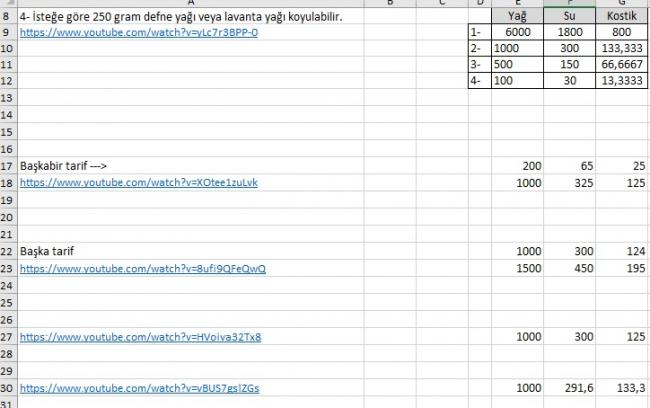The height and width of the screenshot is (408, 650).
Task: Select the 'Yağ' header cell
Action: (x=517, y=16)
